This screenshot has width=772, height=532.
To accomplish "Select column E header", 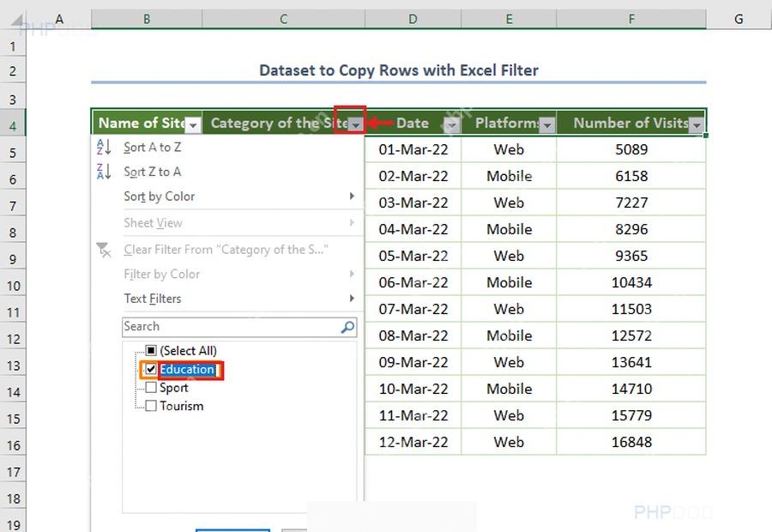I will (x=509, y=19).
